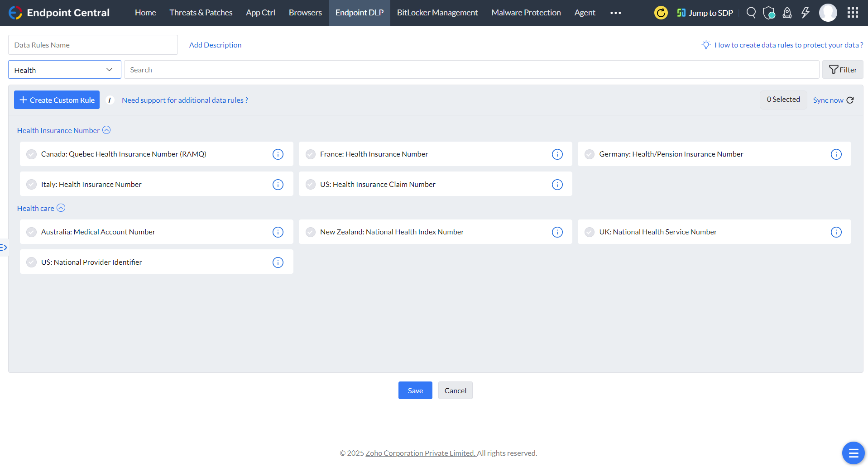Save the data rule
Image resolution: width=868 pixels, height=467 pixels.
[415, 391]
